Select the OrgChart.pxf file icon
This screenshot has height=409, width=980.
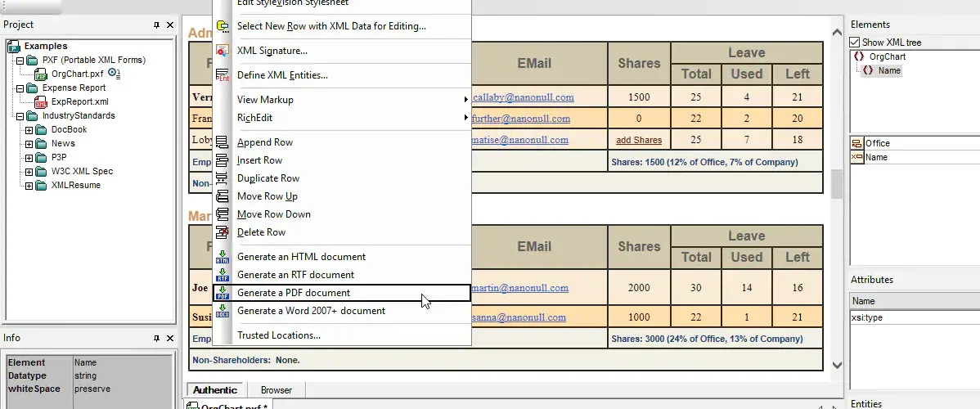[43, 74]
